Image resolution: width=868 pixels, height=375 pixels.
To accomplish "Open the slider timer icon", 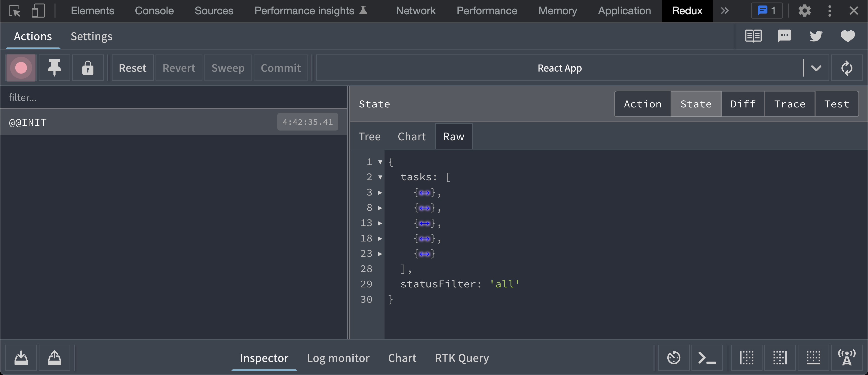I will coord(674,357).
